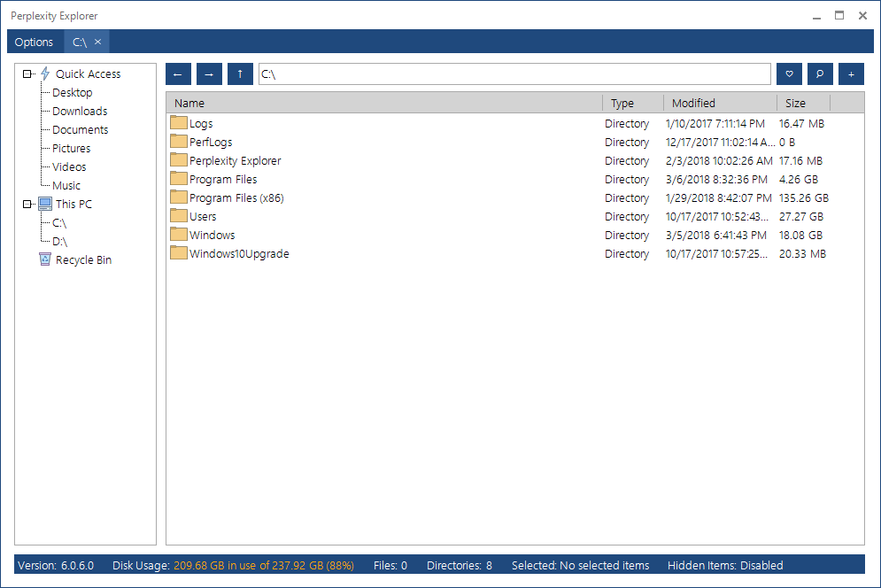Viewport: 881px width, 588px height.
Task: Click the Version 6.0.6.0 status entry
Action: pos(56,565)
